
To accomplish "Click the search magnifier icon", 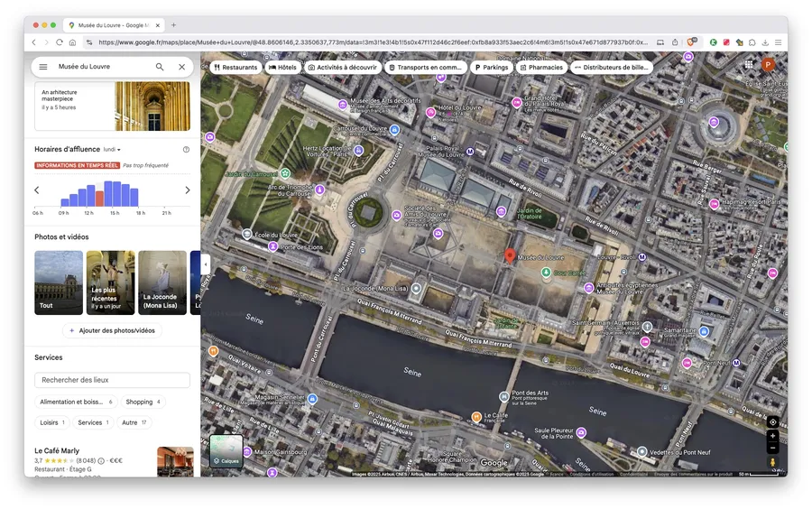I will click(x=160, y=67).
